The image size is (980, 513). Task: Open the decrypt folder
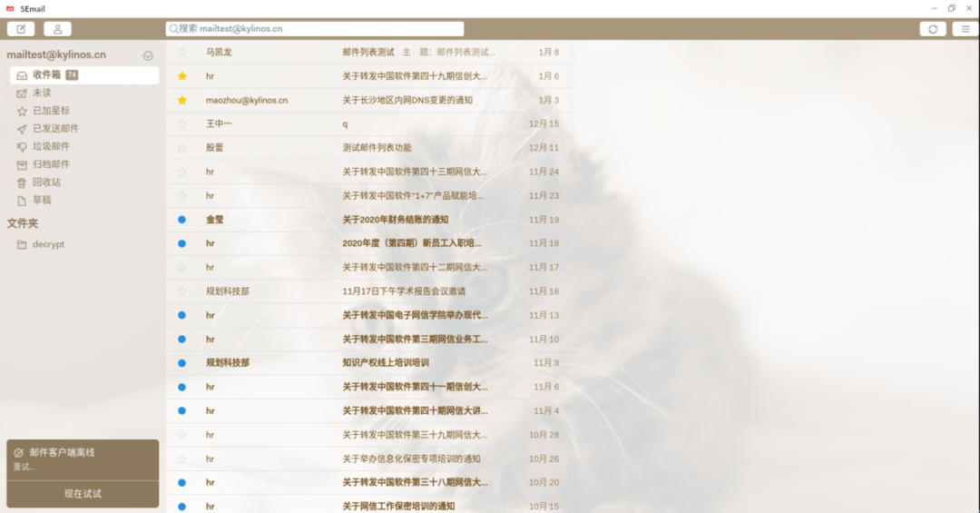click(48, 244)
